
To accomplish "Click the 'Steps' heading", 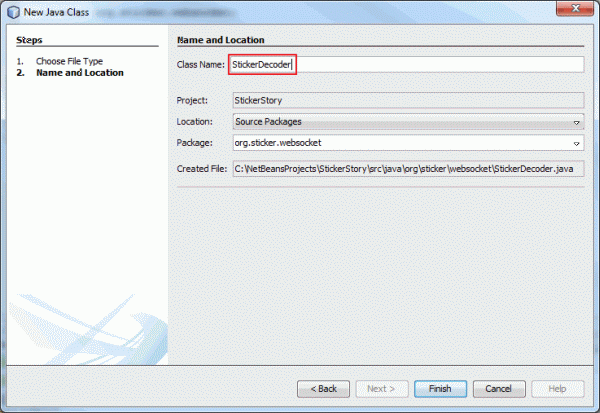I will pyautogui.click(x=29, y=40).
